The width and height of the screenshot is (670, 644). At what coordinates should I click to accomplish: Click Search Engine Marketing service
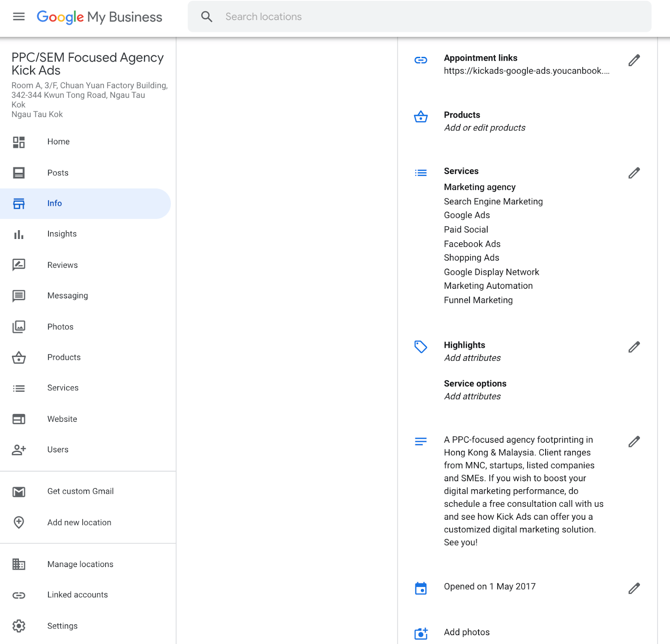(x=493, y=201)
